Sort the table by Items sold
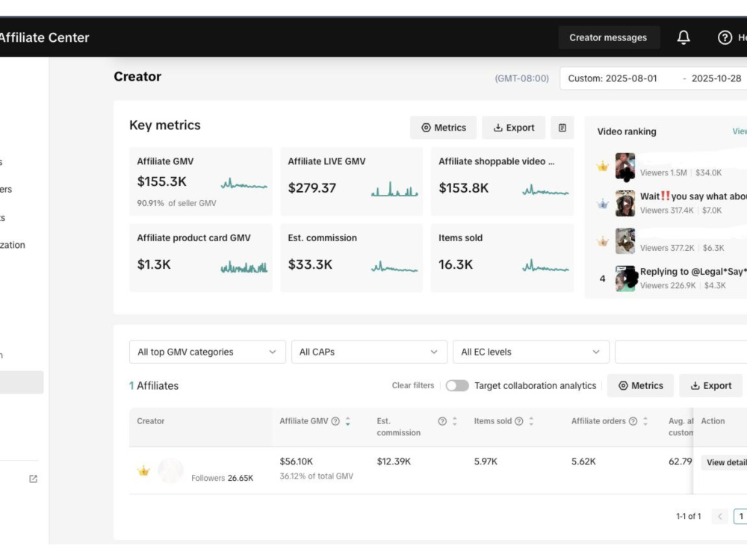This screenshot has width=747, height=560. pyautogui.click(x=531, y=421)
